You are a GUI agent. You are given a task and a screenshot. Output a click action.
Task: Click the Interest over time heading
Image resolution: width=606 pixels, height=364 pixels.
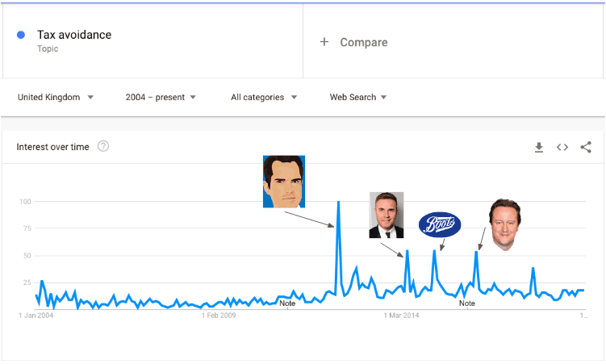[52, 147]
